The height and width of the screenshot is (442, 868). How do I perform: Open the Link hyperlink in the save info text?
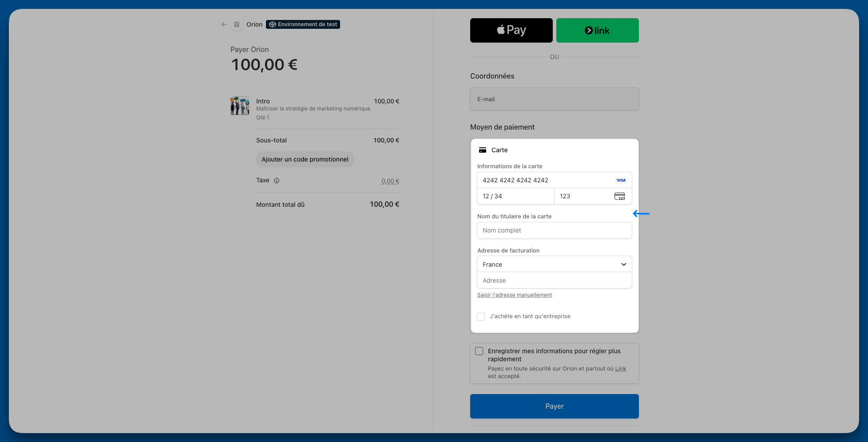(x=621, y=369)
